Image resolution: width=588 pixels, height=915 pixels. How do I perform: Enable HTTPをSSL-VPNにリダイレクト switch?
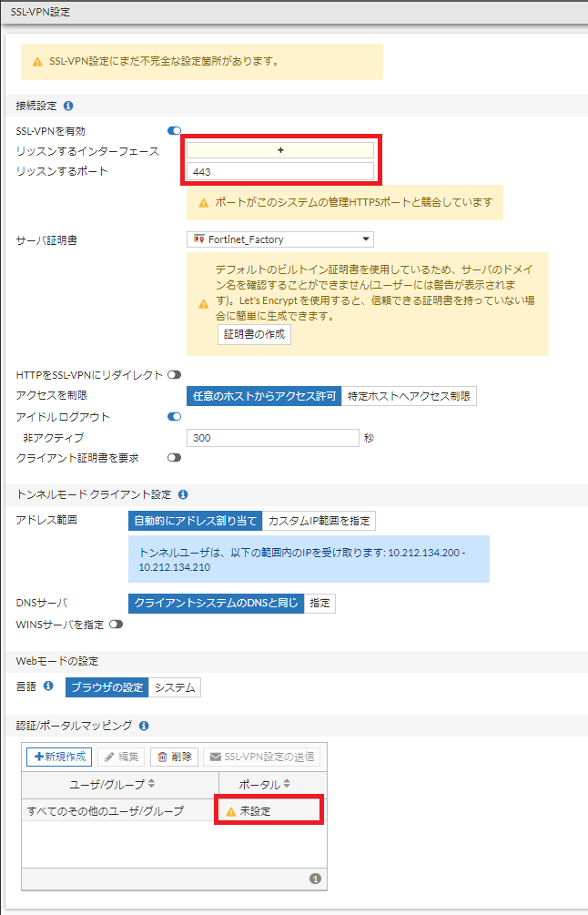click(x=174, y=374)
